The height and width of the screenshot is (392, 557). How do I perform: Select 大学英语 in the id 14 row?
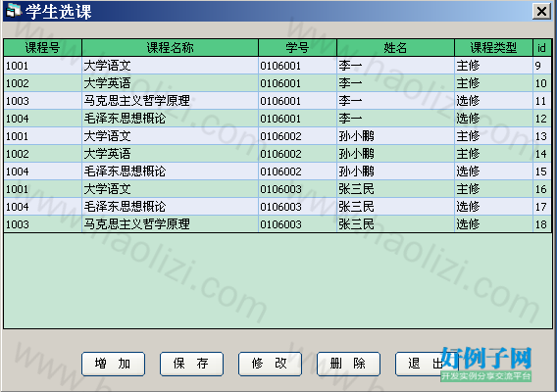coord(171,154)
